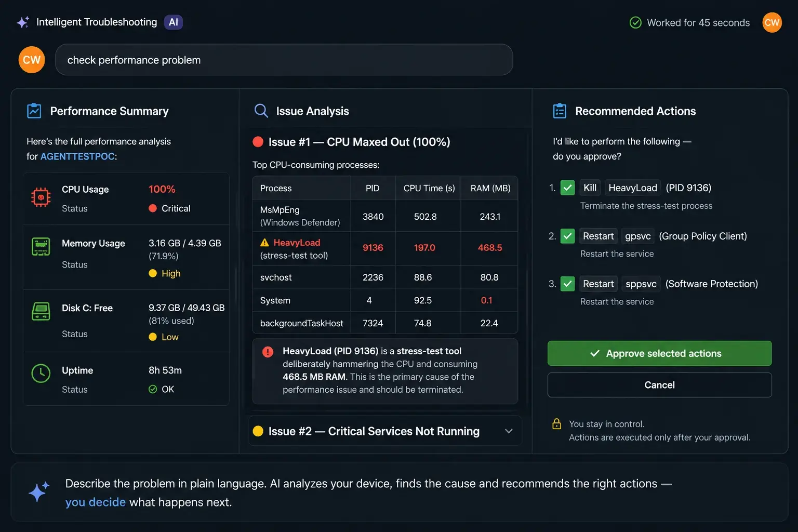This screenshot has height=532, width=798.
Task: Click the Uptime clock icon
Action: pos(41,374)
